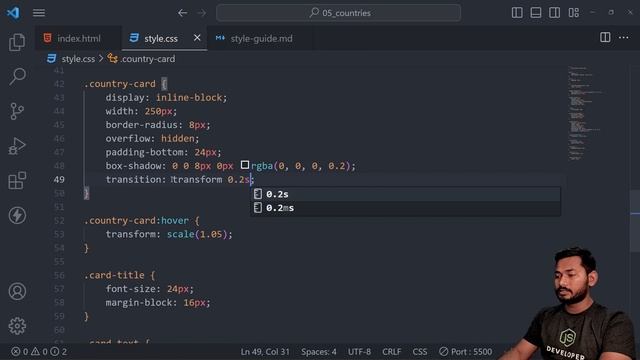Click .country-card in the breadcrumb

148,59
